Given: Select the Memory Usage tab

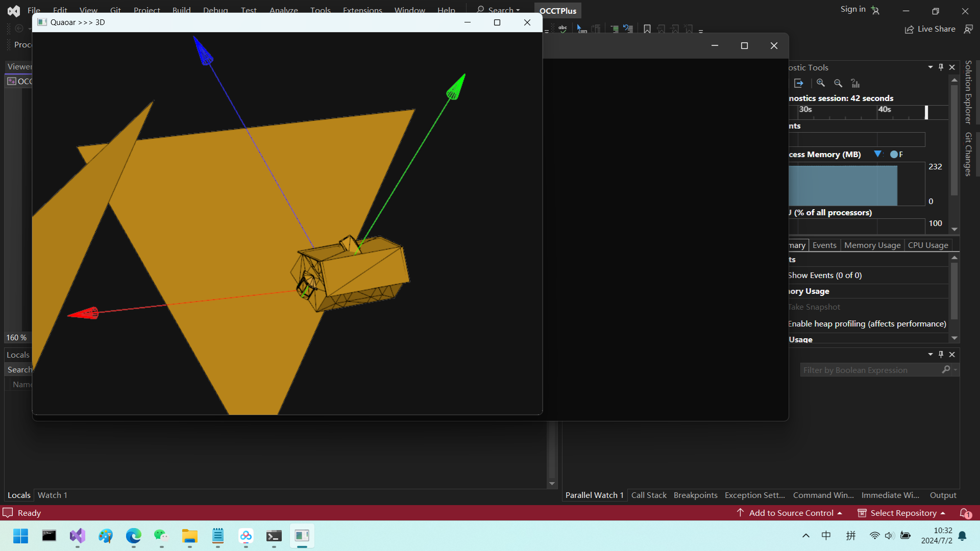Looking at the screenshot, I should (x=872, y=244).
